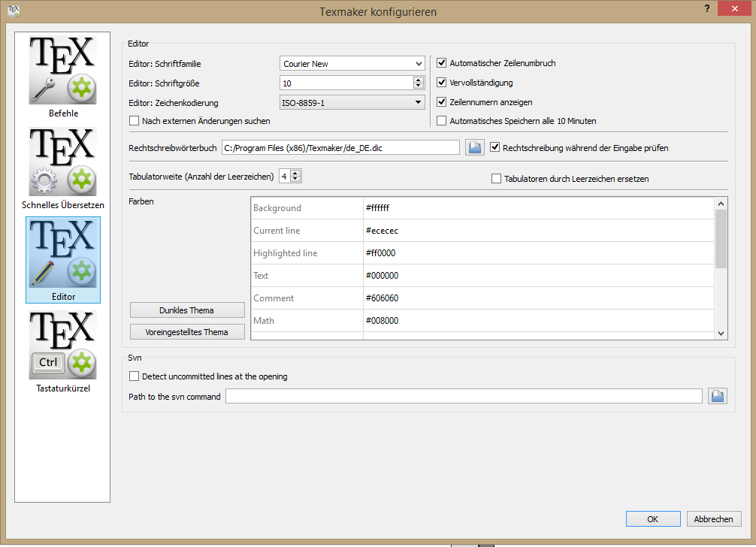Click the Math row label
The image size is (756, 547).
click(x=307, y=321)
